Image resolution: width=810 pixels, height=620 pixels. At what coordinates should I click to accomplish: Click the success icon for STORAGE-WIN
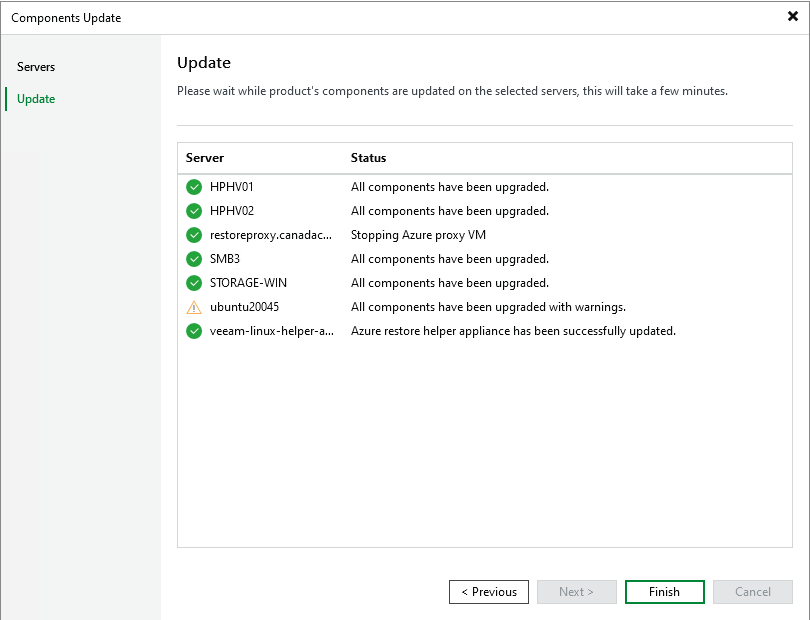[x=194, y=283]
